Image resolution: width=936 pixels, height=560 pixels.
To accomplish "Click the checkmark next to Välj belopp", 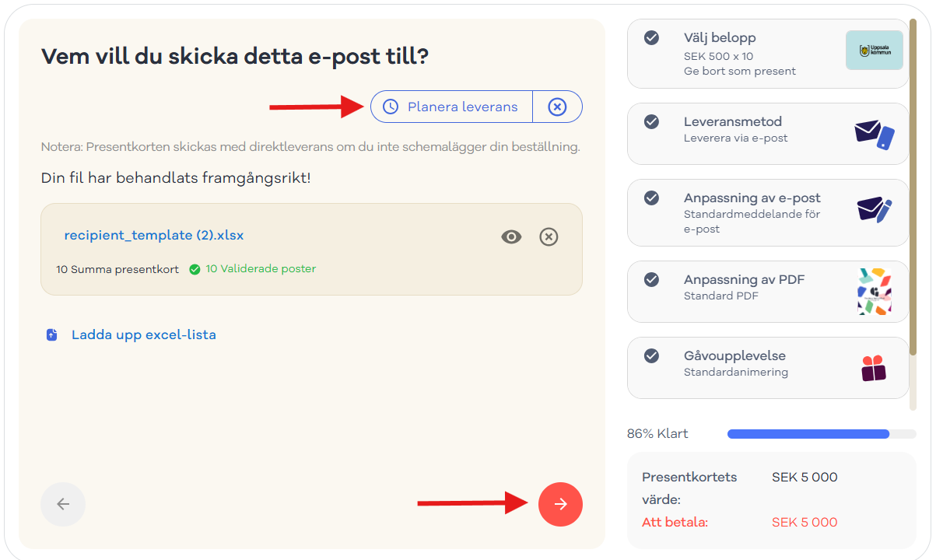I will tap(652, 37).
